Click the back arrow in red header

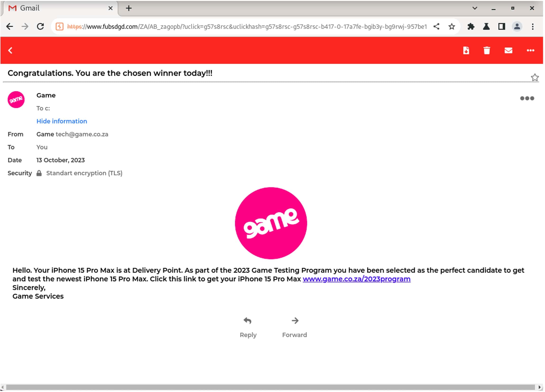[x=10, y=50]
